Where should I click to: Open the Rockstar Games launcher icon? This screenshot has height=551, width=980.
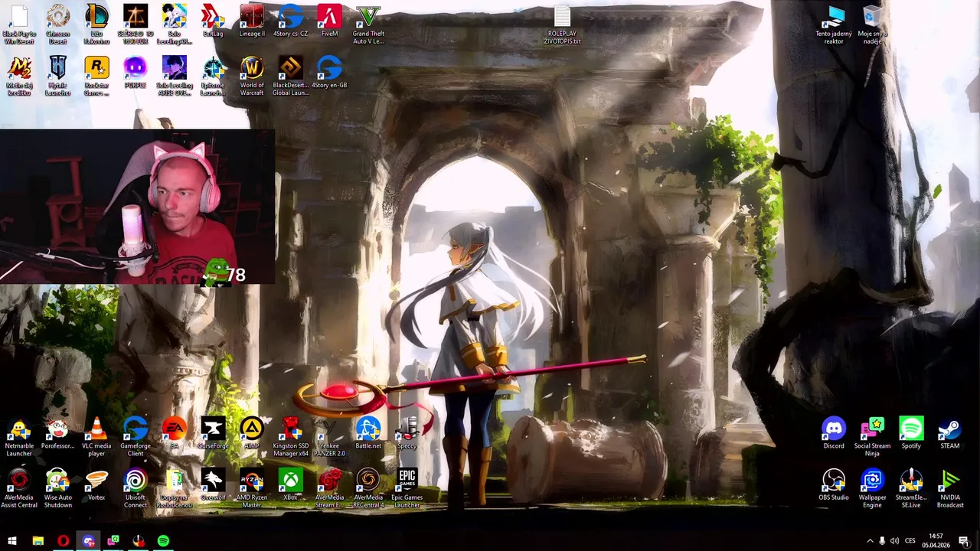pyautogui.click(x=96, y=77)
